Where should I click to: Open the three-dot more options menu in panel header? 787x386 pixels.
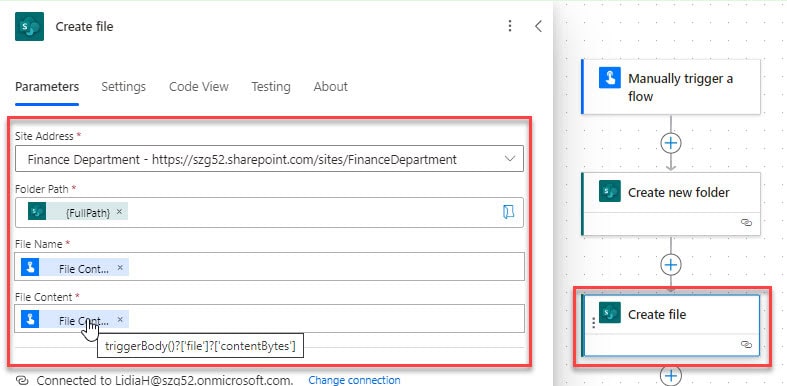pos(510,26)
